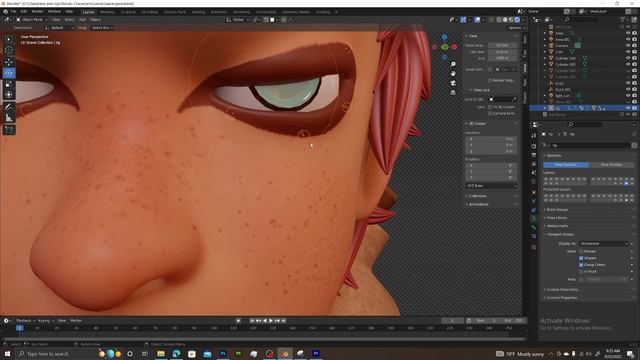Image resolution: width=640 pixels, height=360 pixels.
Task: Disable the Shapes checkbox
Action: coord(581,258)
